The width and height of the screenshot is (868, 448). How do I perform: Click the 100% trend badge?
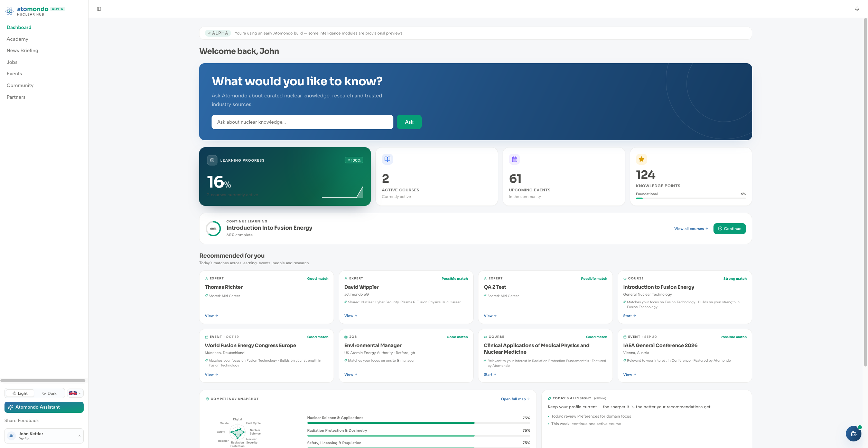tap(354, 160)
